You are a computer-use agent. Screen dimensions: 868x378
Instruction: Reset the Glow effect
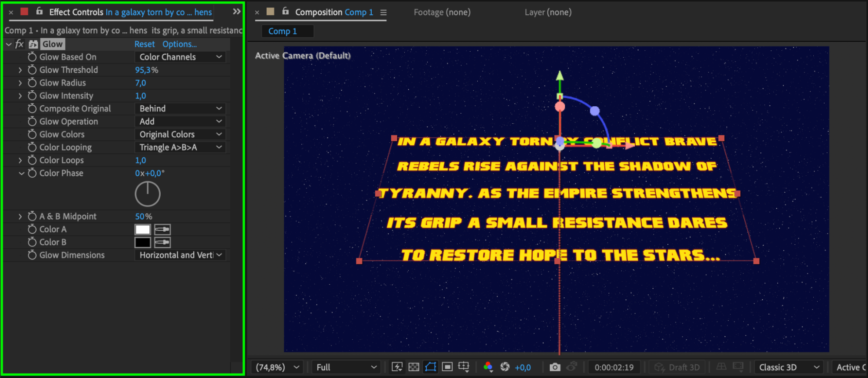click(145, 44)
